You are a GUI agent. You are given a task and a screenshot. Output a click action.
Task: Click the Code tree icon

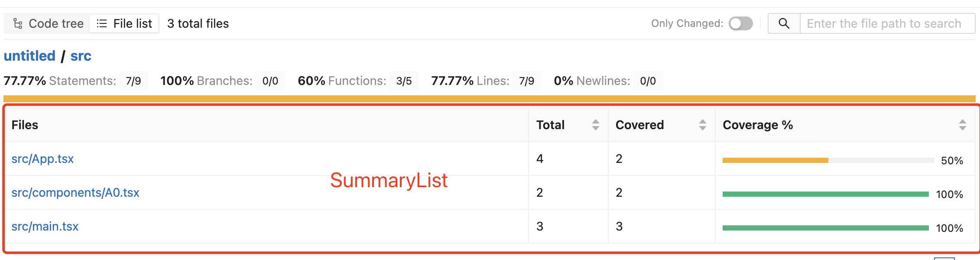coord(18,23)
